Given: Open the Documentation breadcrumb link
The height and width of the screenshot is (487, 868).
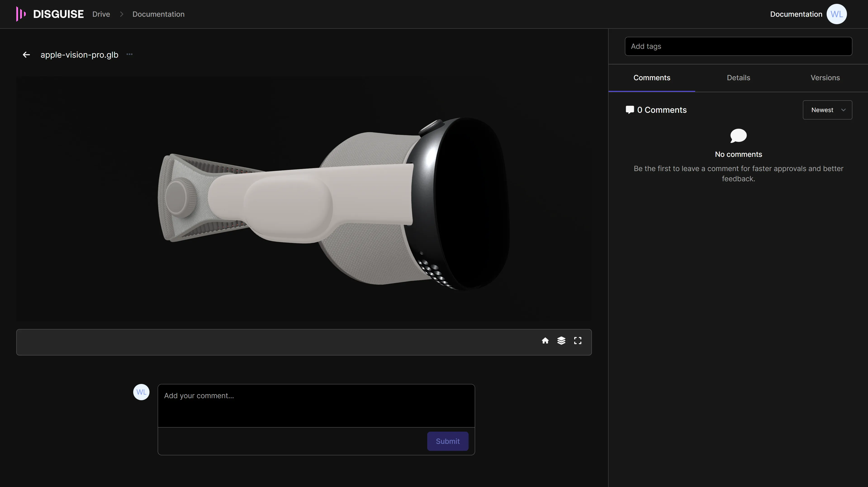Looking at the screenshot, I should [x=158, y=14].
